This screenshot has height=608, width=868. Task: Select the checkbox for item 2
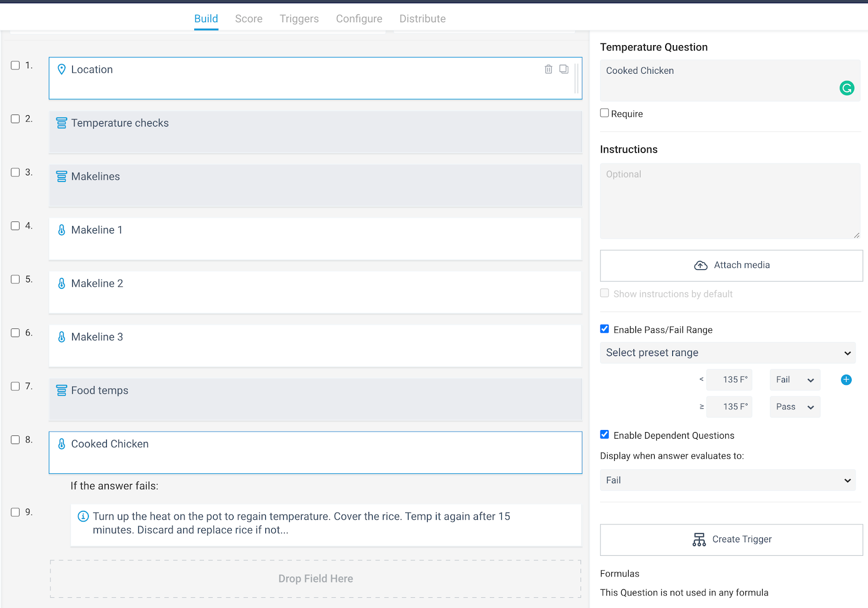tap(15, 119)
